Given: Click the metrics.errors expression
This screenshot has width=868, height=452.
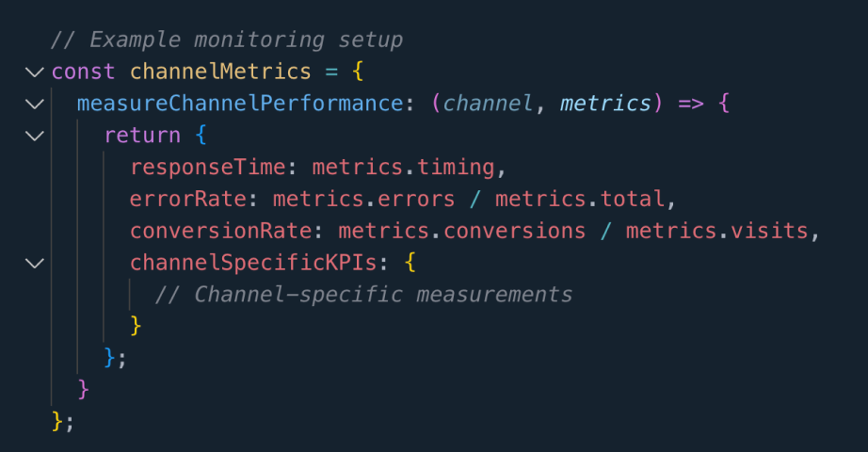Looking at the screenshot, I should click(x=363, y=199).
